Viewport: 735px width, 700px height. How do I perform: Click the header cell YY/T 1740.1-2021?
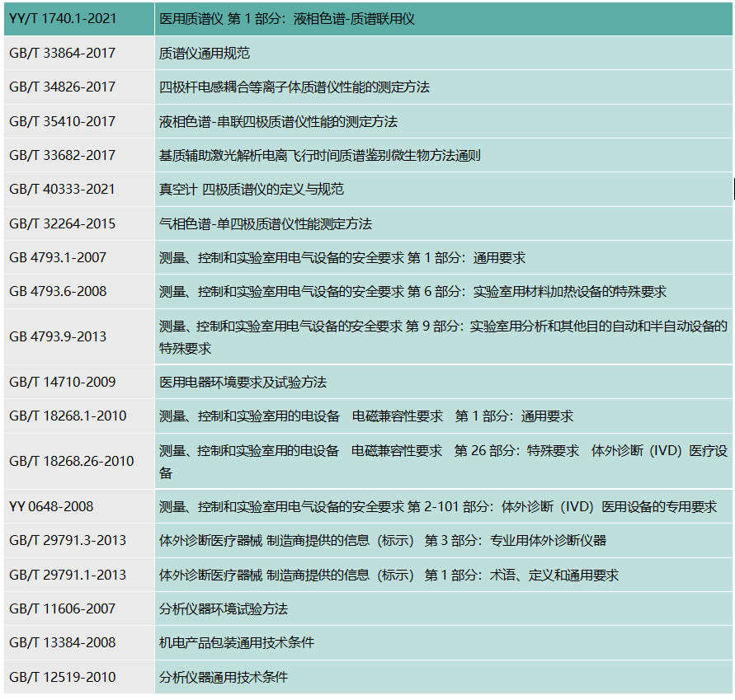point(63,18)
